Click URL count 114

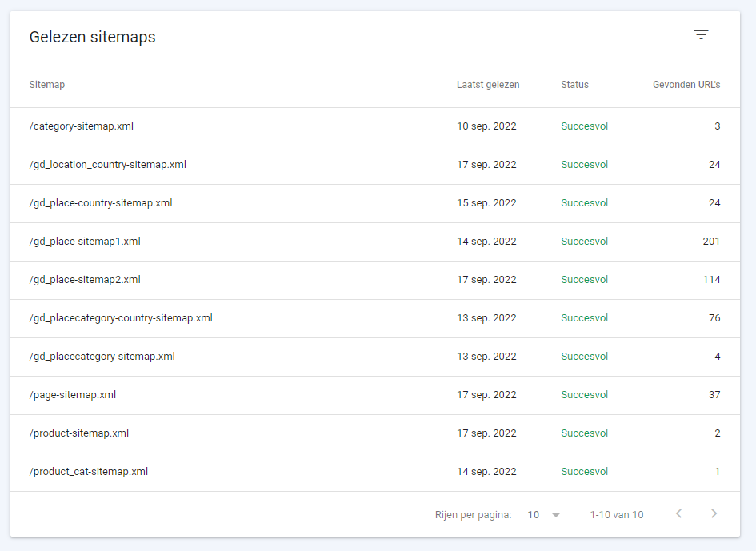pos(711,280)
